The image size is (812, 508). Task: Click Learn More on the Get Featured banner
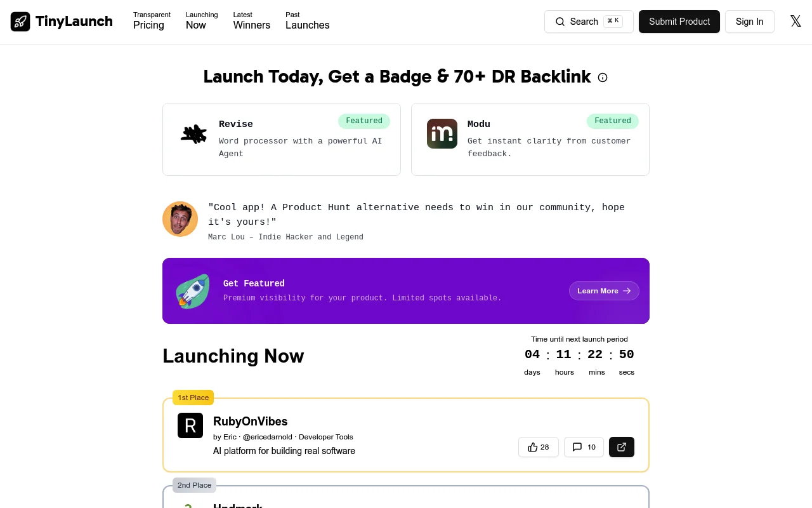tap(603, 291)
